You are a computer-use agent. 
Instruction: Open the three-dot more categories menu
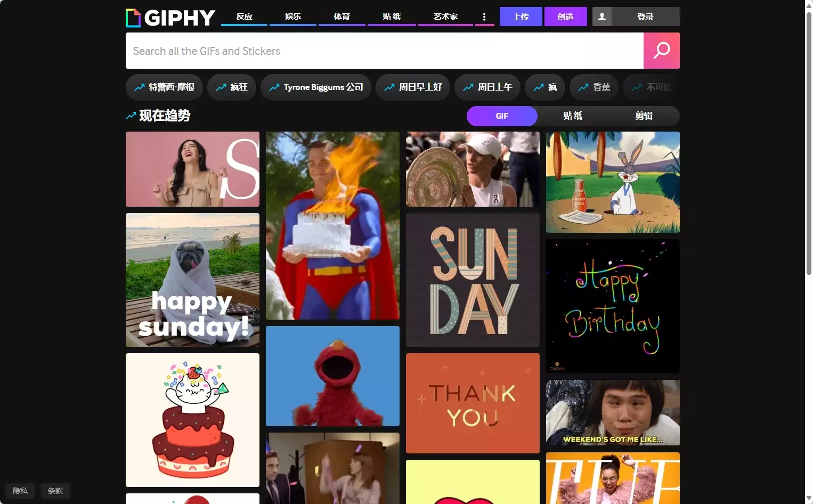pyautogui.click(x=484, y=17)
